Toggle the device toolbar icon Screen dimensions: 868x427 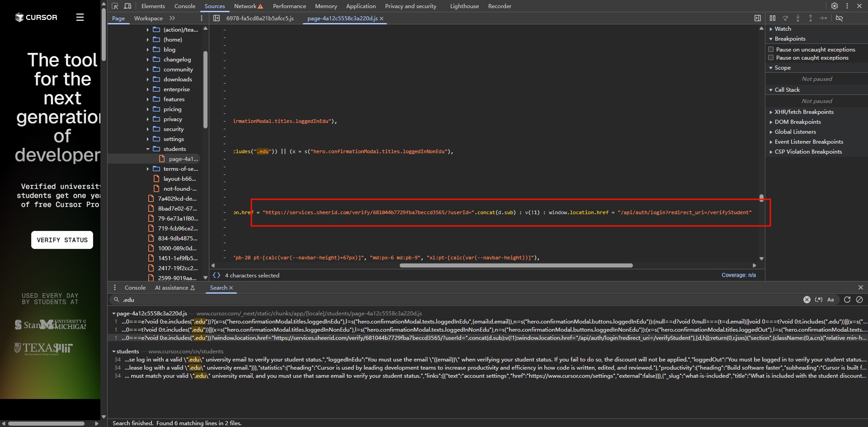127,6
